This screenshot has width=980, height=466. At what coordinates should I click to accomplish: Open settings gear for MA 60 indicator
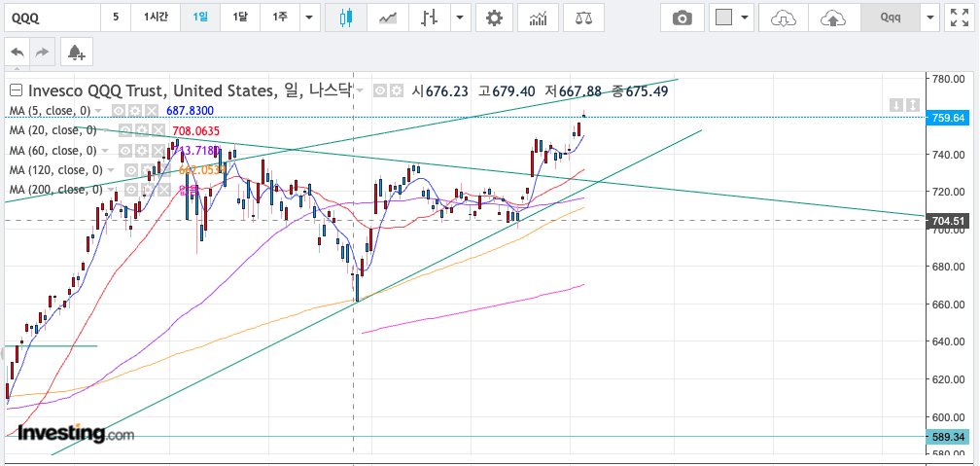click(142, 150)
